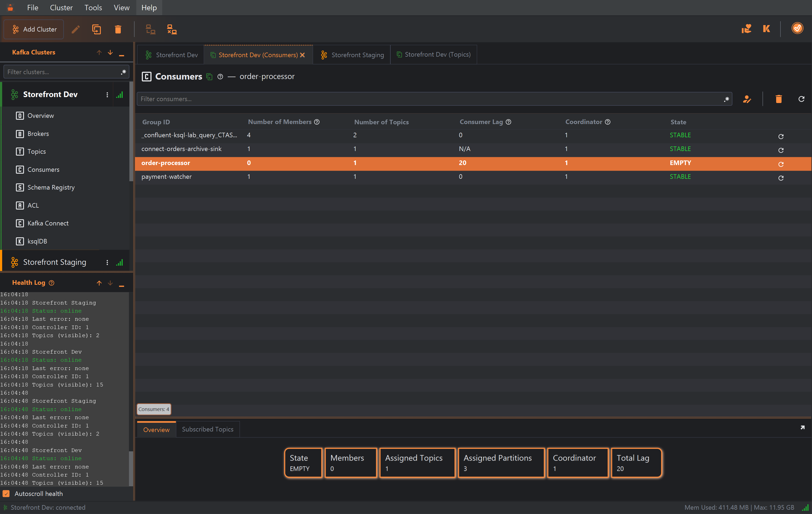Click the orange checkmark circle icon
Screen dimensions: 812x514
pos(797,28)
